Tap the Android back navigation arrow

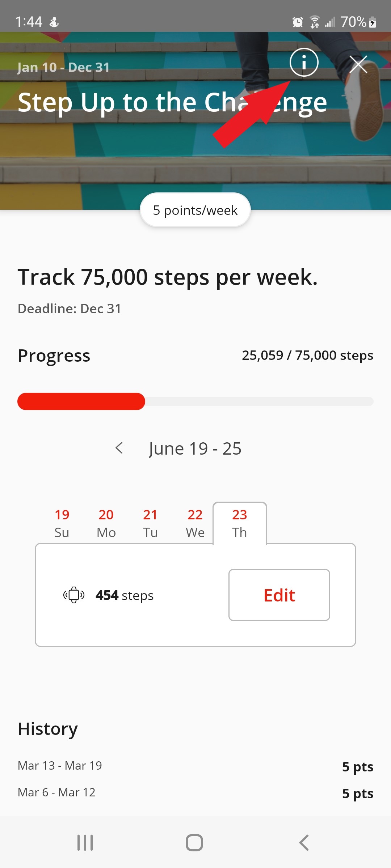pyautogui.click(x=304, y=843)
